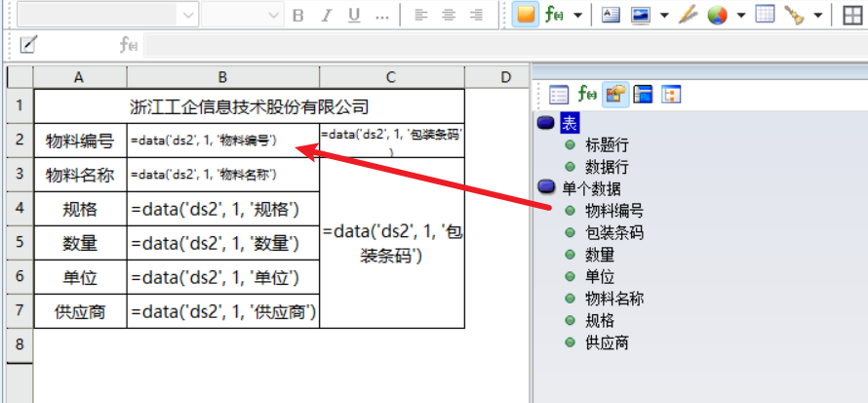Open the font size combo box
This screenshot has height=403, width=868.
[243, 15]
